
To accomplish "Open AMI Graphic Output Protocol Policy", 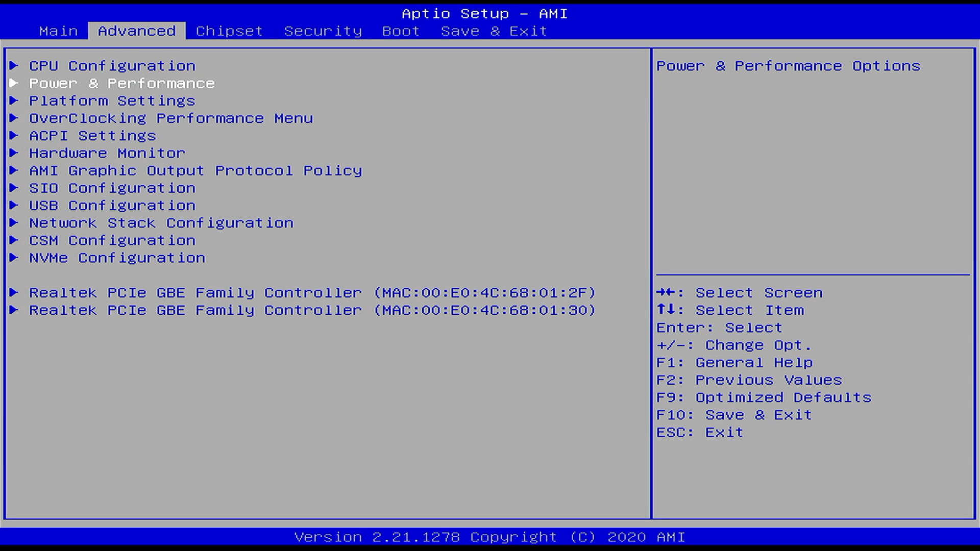I will point(195,170).
